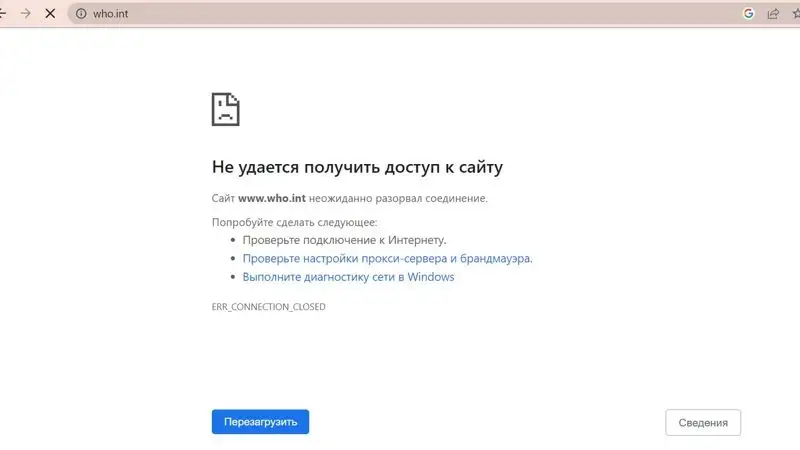The height and width of the screenshot is (450, 800).
Task: Click the ERR_CONNECTION_CLOSED error code text
Action: (x=268, y=306)
